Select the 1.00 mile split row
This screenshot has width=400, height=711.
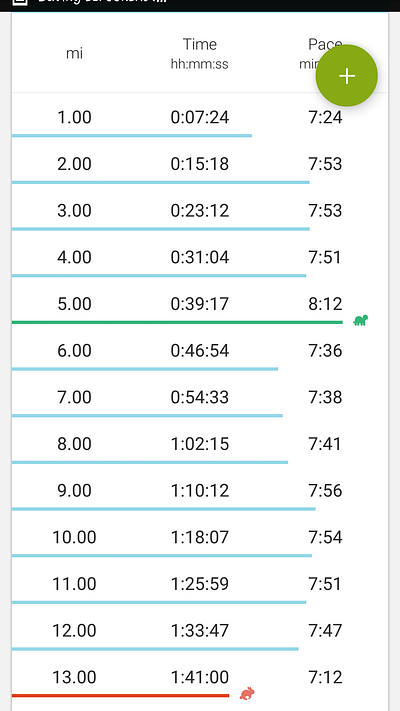click(200, 117)
